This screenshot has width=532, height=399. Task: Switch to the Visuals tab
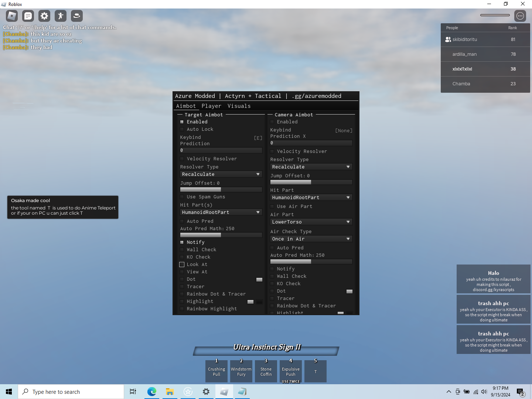click(x=239, y=106)
